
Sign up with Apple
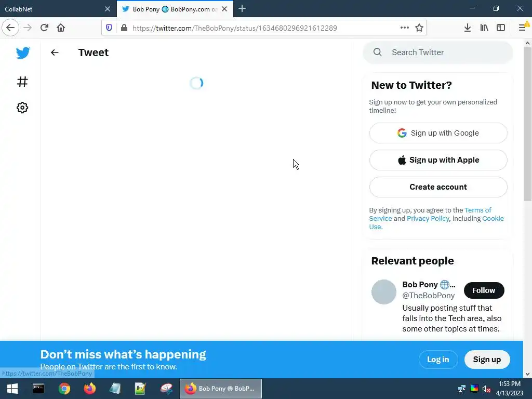coord(438,160)
